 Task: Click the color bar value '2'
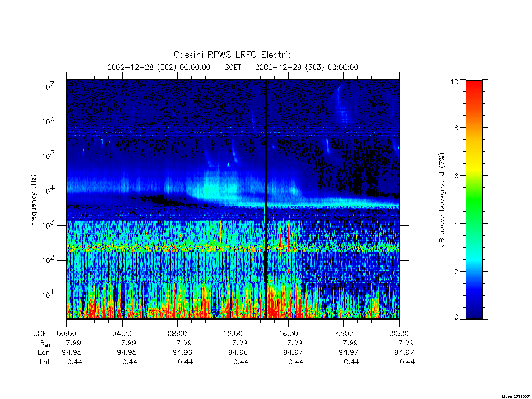[x=456, y=271]
